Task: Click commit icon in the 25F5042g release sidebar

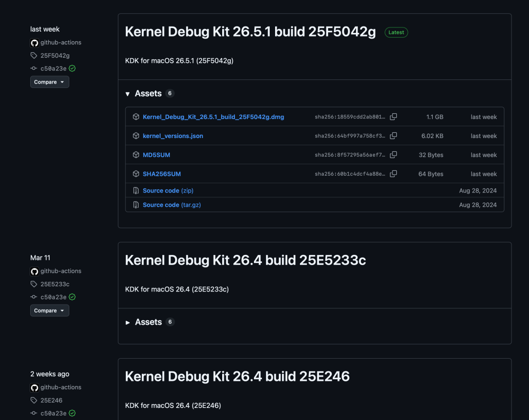Action: [34, 68]
